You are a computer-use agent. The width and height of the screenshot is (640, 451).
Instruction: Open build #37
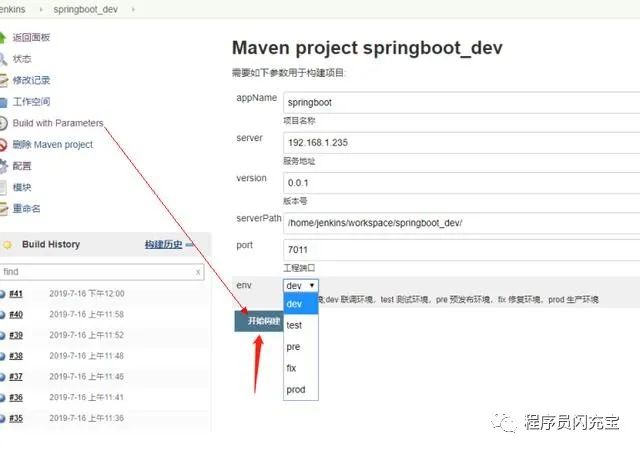tap(16, 377)
